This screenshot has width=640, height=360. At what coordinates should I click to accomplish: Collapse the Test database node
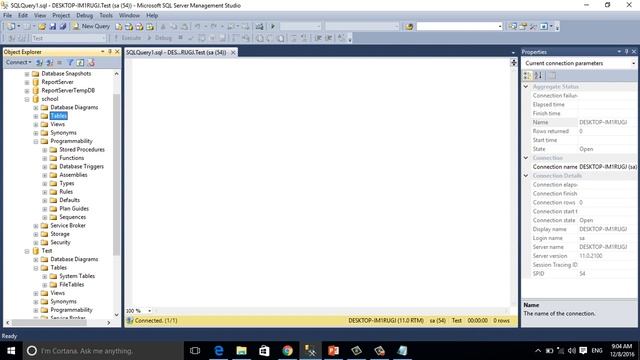[x=27, y=251]
